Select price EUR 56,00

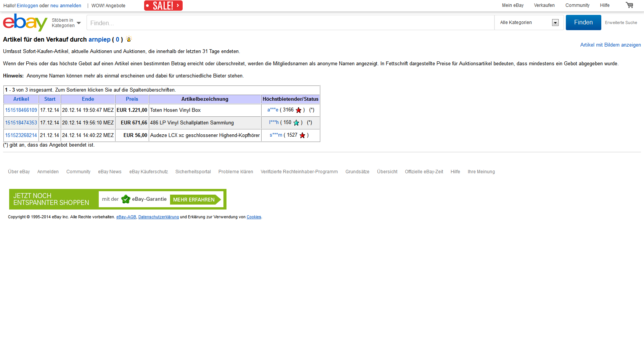[x=135, y=135]
